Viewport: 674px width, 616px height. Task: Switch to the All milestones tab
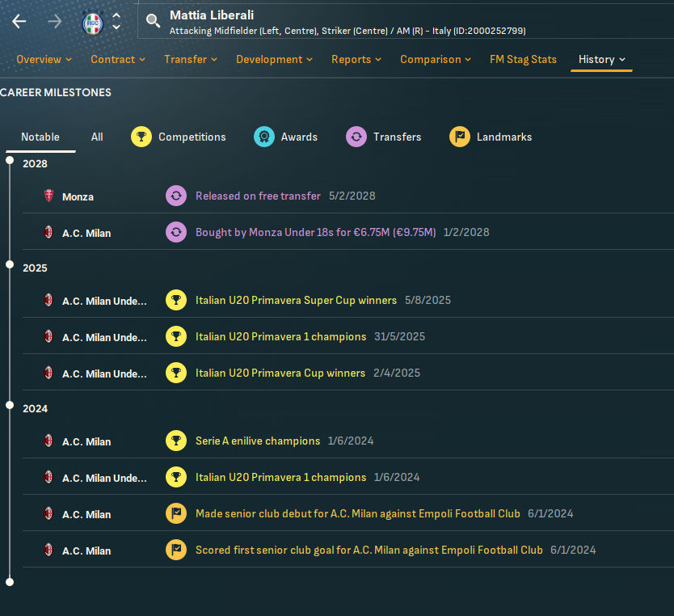(97, 137)
